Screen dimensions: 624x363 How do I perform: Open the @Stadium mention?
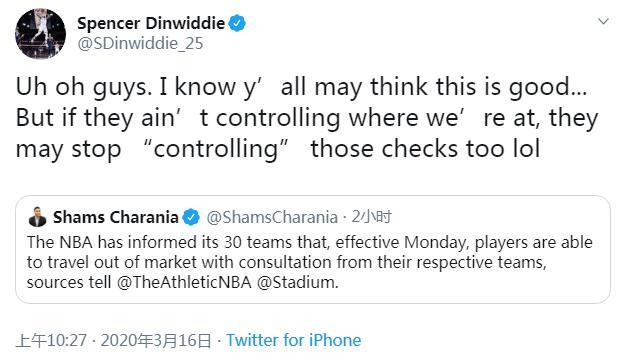[297, 282]
